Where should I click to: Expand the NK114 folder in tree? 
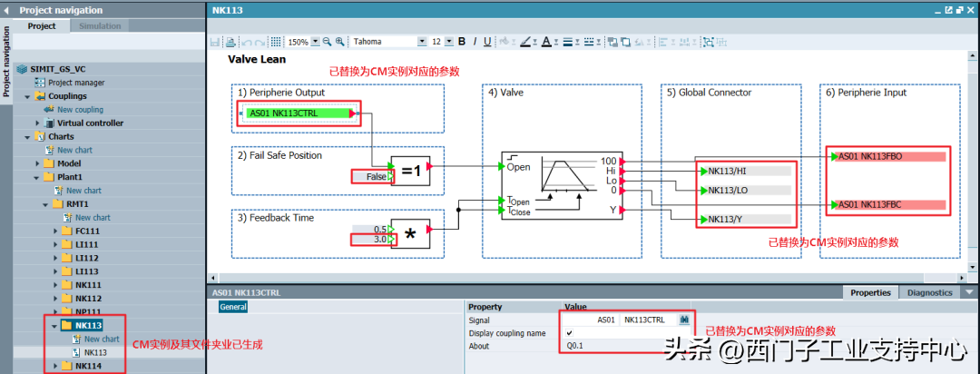[x=56, y=366]
